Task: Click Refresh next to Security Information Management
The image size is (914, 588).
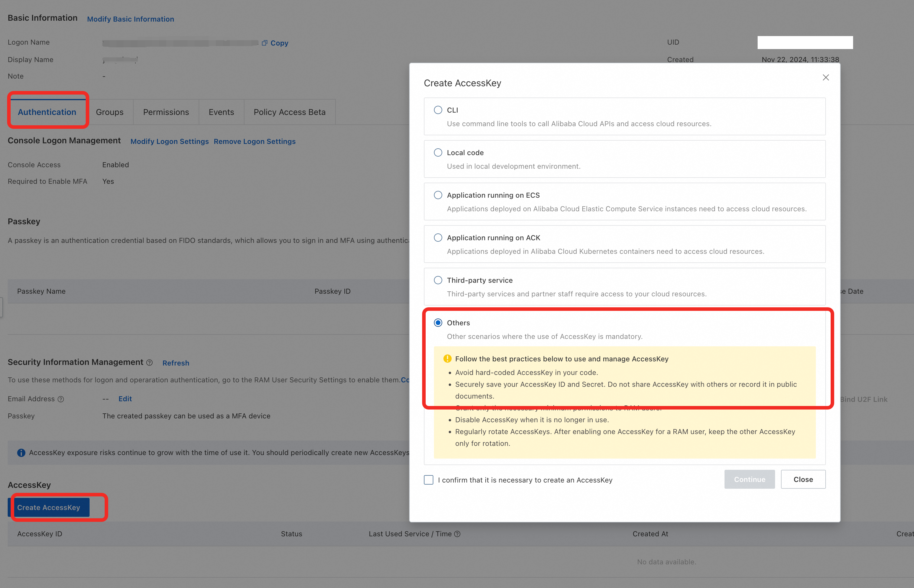Action: click(176, 363)
